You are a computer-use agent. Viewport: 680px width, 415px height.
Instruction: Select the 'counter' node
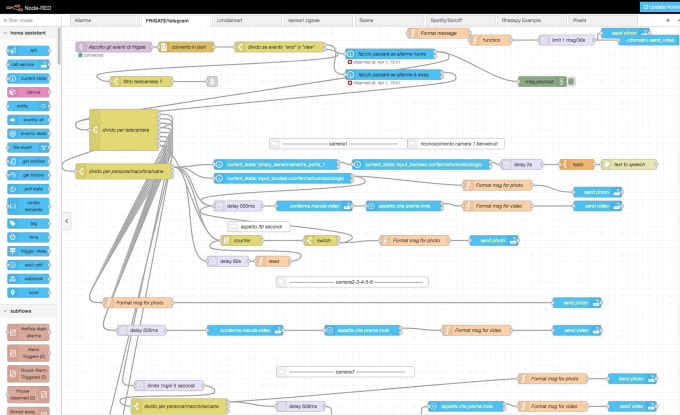tap(242, 240)
